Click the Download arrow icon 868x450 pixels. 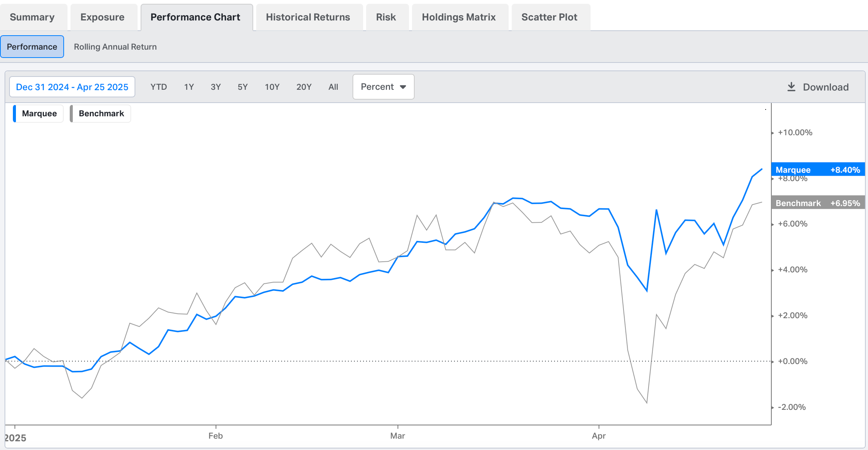[x=791, y=87]
